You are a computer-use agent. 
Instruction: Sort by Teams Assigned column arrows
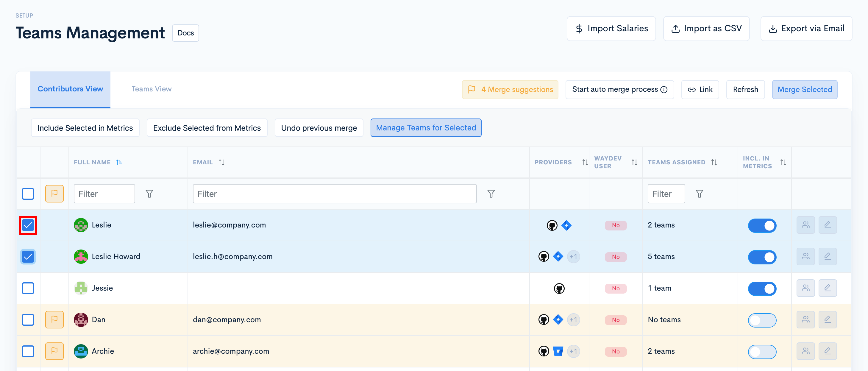click(x=714, y=162)
